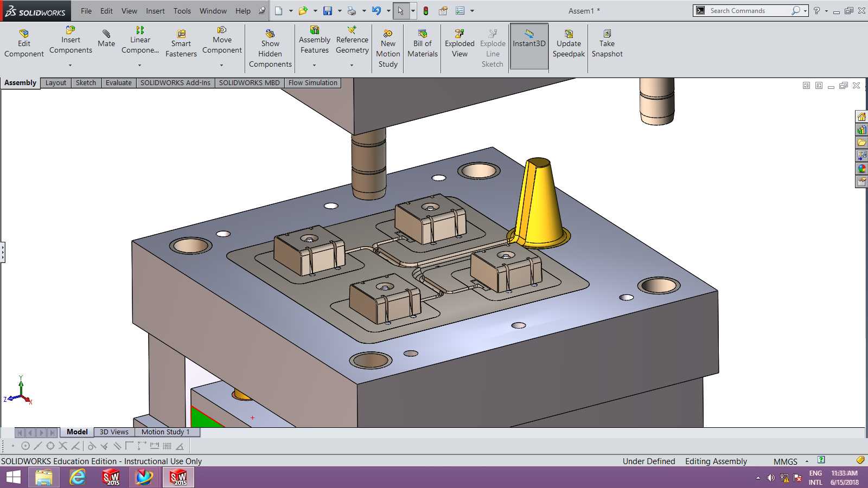
Task: Click the Print icon
Action: point(352,11)
